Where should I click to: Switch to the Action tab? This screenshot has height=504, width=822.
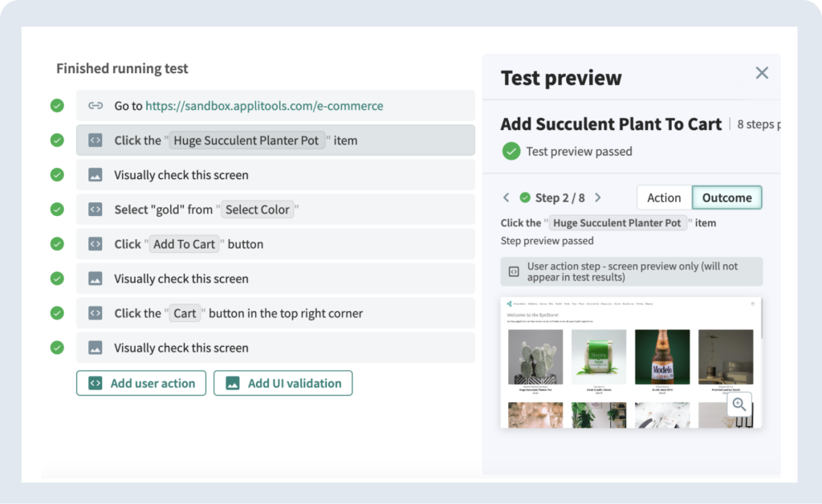tap(664, 197)
